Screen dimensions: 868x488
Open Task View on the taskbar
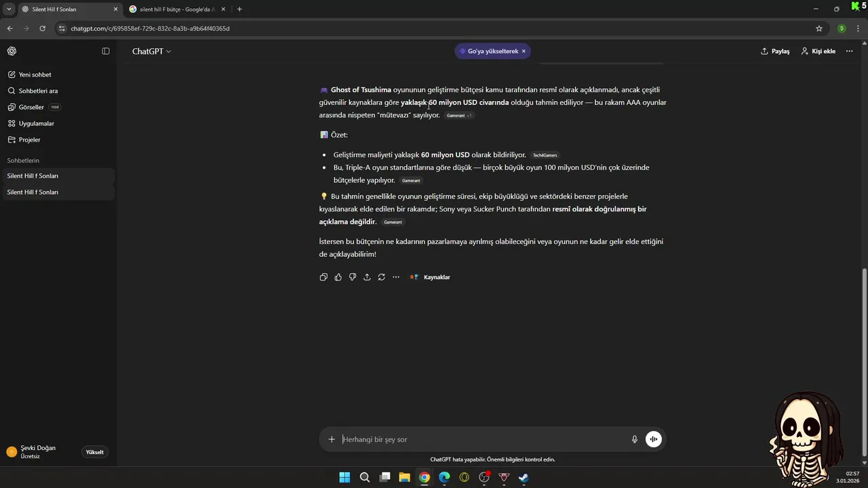384,477
